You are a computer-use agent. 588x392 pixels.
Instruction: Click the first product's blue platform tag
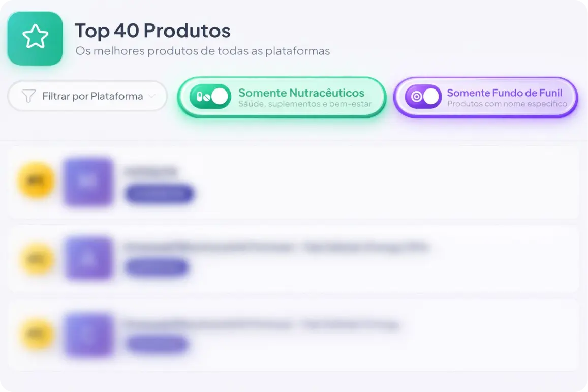pos(159,194)
